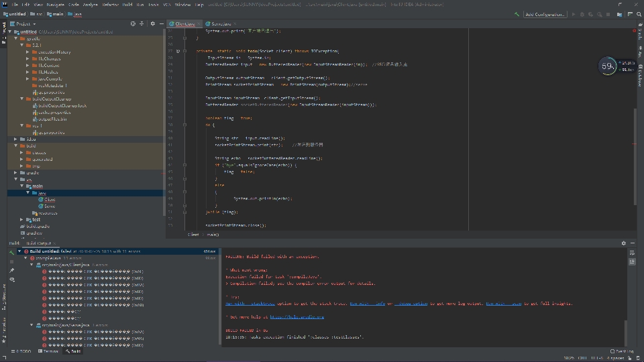Switch to the Server.java editor tab
Screen dimensions: 644x362
220,23
